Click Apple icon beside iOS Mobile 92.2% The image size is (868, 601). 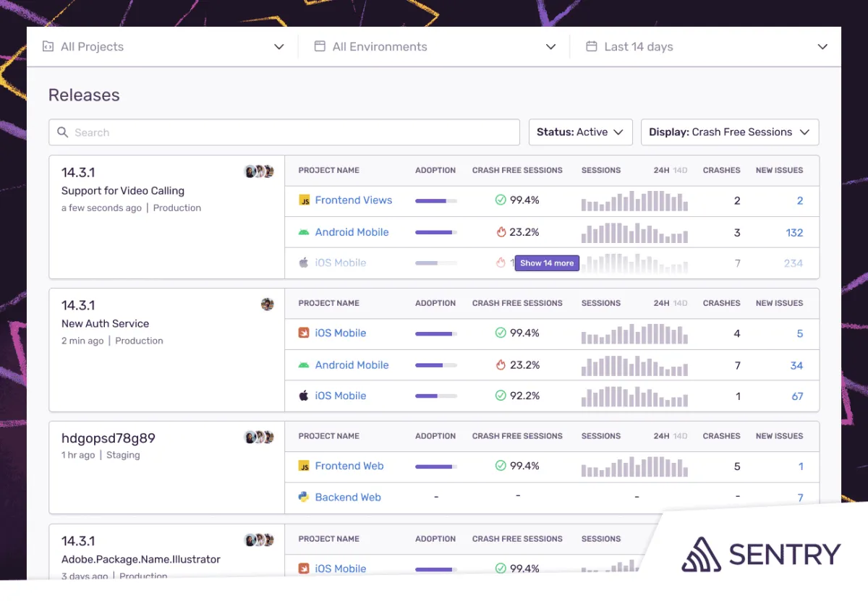(304, 396)
